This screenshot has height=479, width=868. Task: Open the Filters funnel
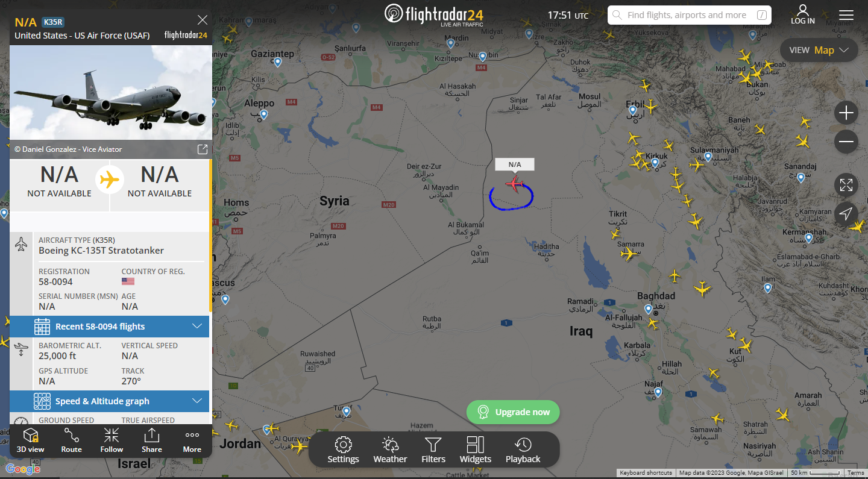coord(433,450)
